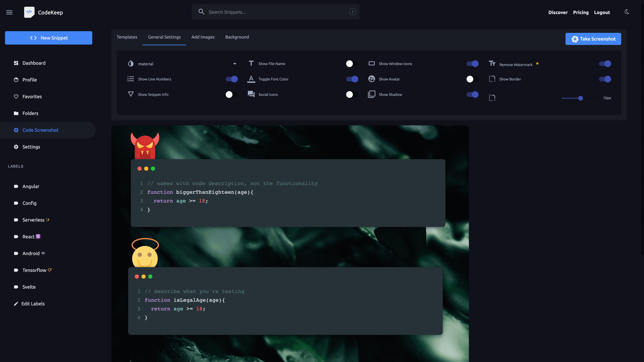Toggle the Show Shadow switch
Screen dimensions: 644x362
tap(473, 94)
